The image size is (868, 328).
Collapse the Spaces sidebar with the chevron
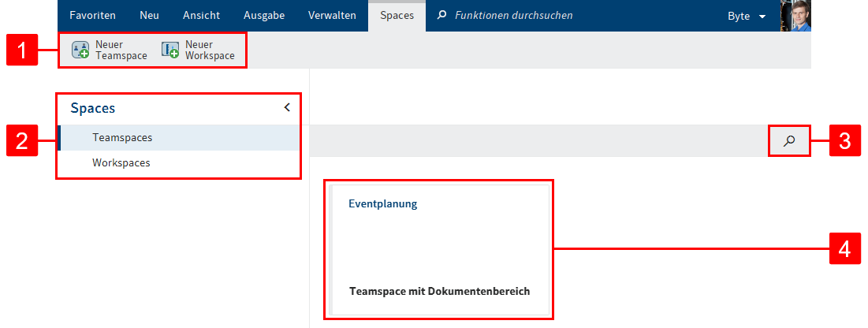point(287,107)
